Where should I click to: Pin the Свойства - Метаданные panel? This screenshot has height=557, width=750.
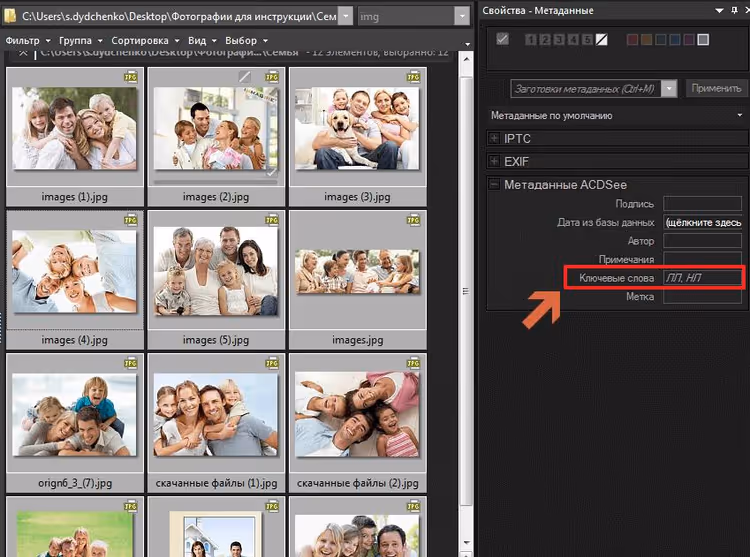734,11
